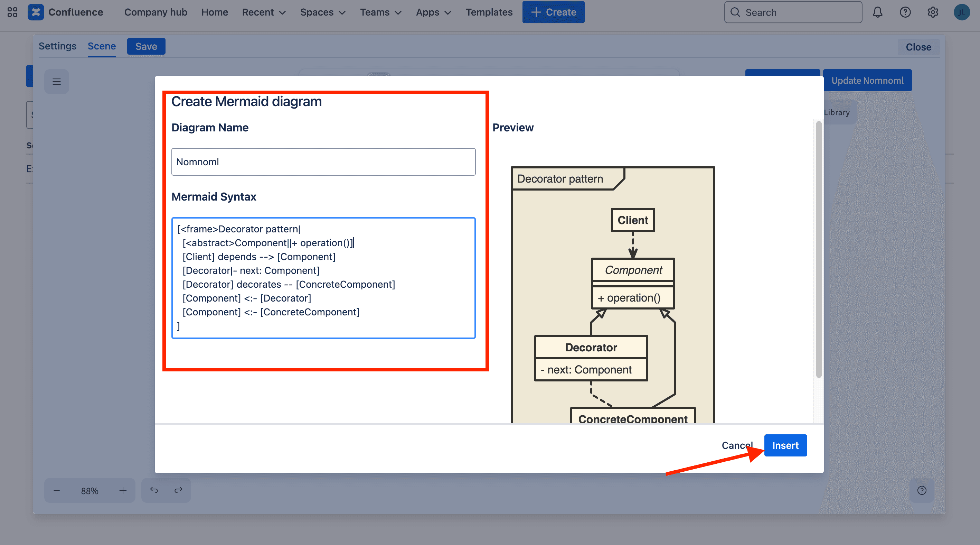Click the Client box in preview

(633, 220)
